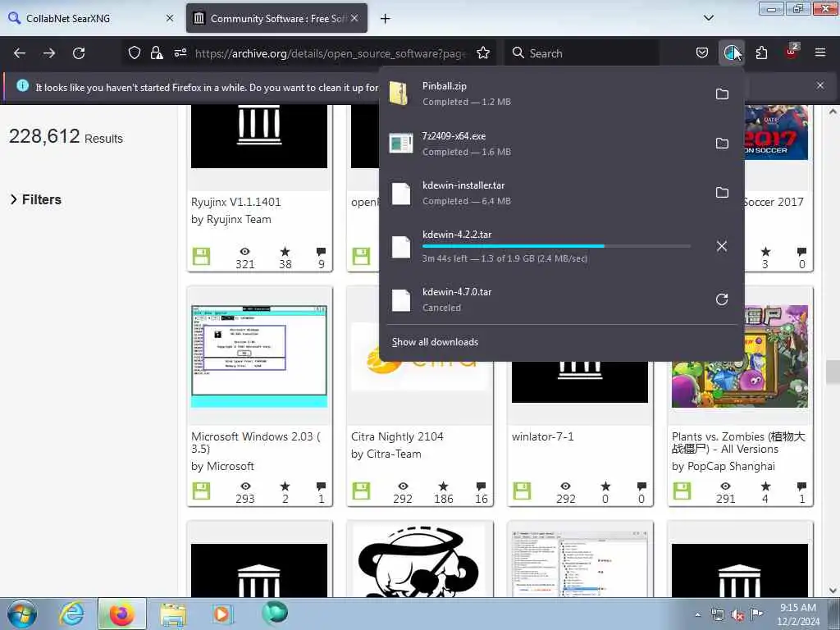The image size is (840, 630).
Task: Show 7z2409-x64.exe in its folder
Action: point(722,143)
